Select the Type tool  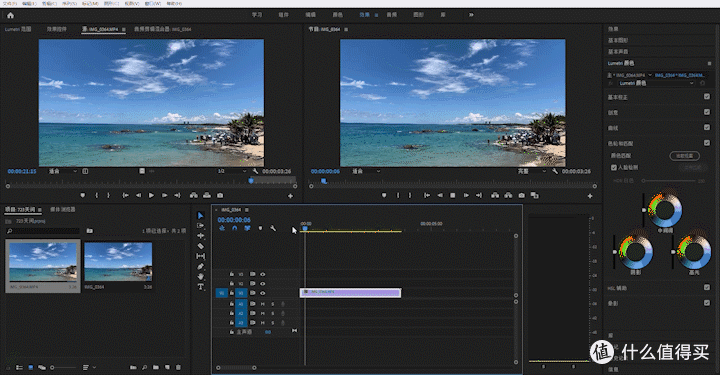click(201, 287)
